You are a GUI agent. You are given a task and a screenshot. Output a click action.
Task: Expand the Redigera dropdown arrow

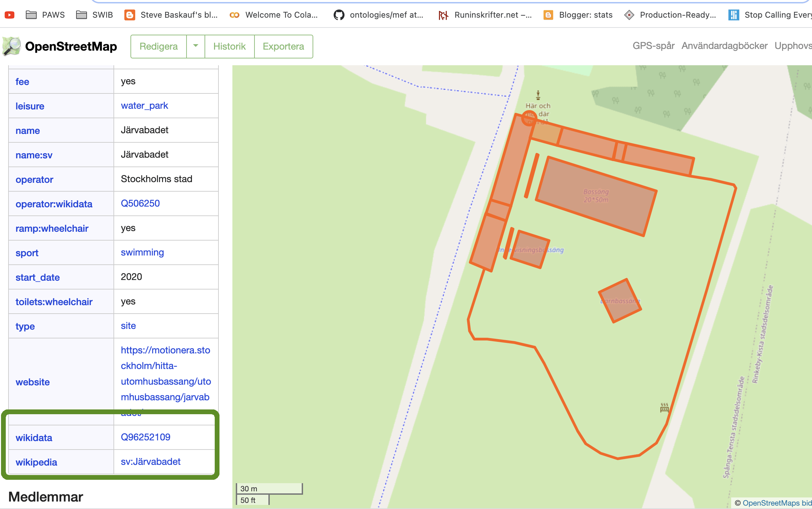pyautogui.click(x=196, y=46)
